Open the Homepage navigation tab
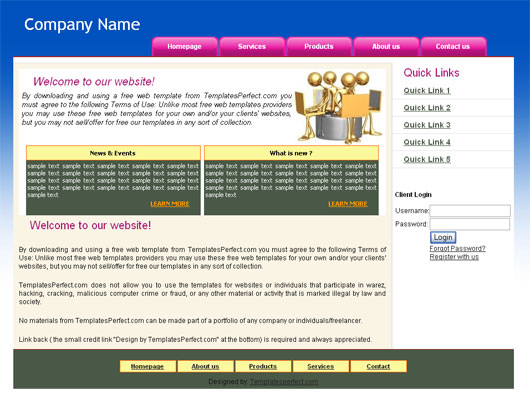Image resolution: width=530 pixels, height=394 pixels. (x=185, y=47)
